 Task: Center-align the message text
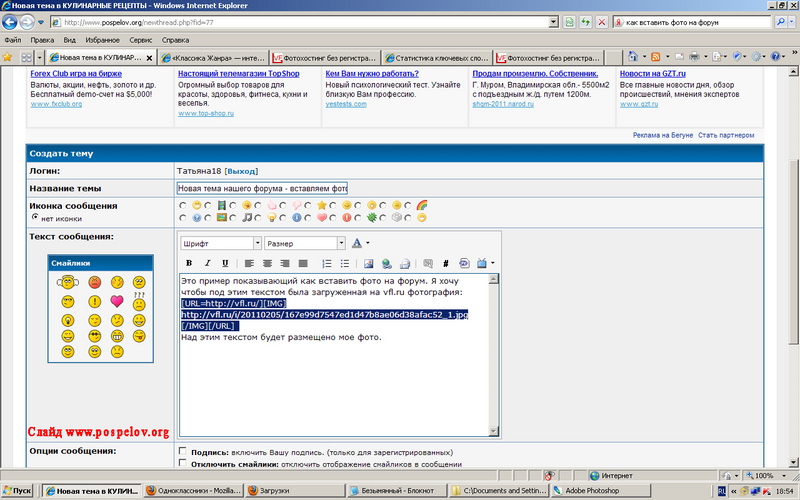tap(267, 263)
